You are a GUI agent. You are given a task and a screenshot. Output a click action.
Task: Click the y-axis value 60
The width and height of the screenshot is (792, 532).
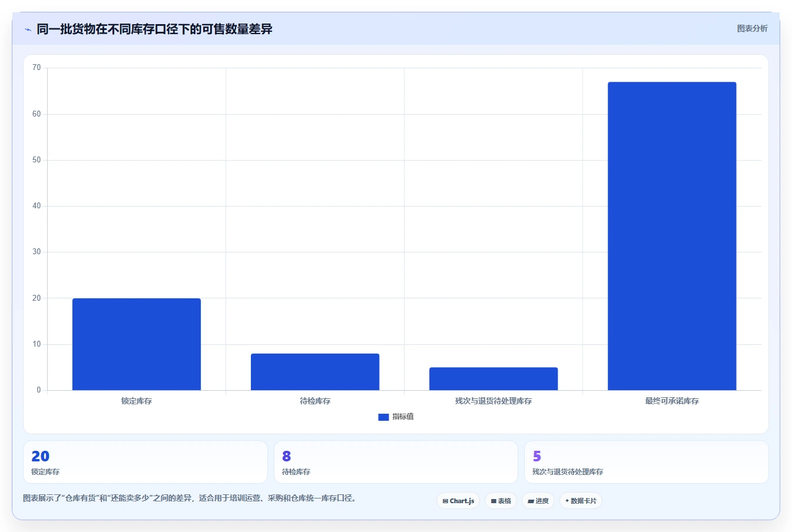pos(37,114)
